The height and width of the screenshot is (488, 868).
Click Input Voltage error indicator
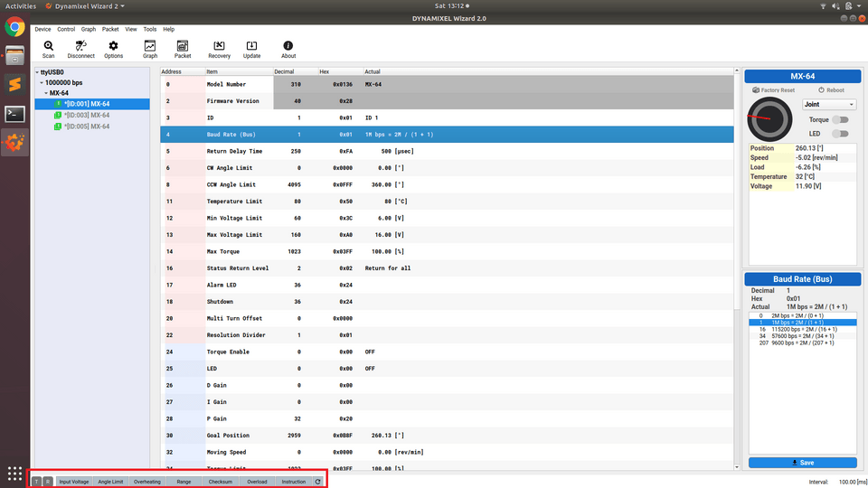pos(73,482)
